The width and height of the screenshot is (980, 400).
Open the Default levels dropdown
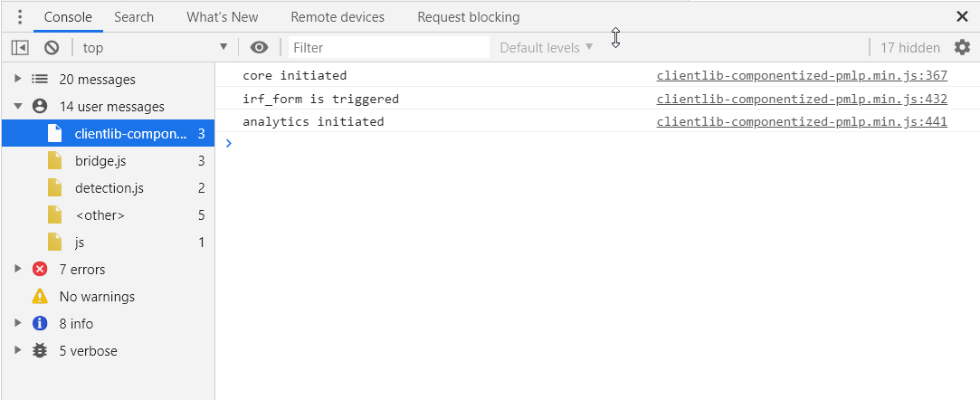[x=547, y=47]
